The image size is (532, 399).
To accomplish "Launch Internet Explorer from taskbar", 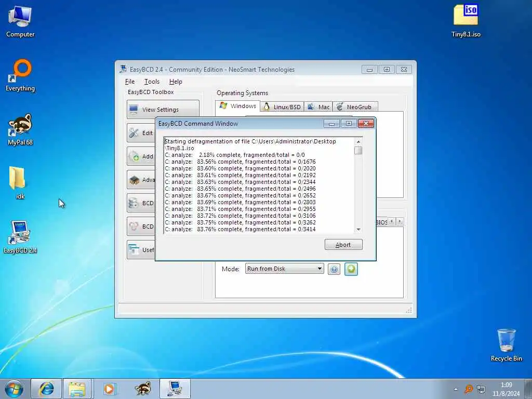I will click(46, 389).
